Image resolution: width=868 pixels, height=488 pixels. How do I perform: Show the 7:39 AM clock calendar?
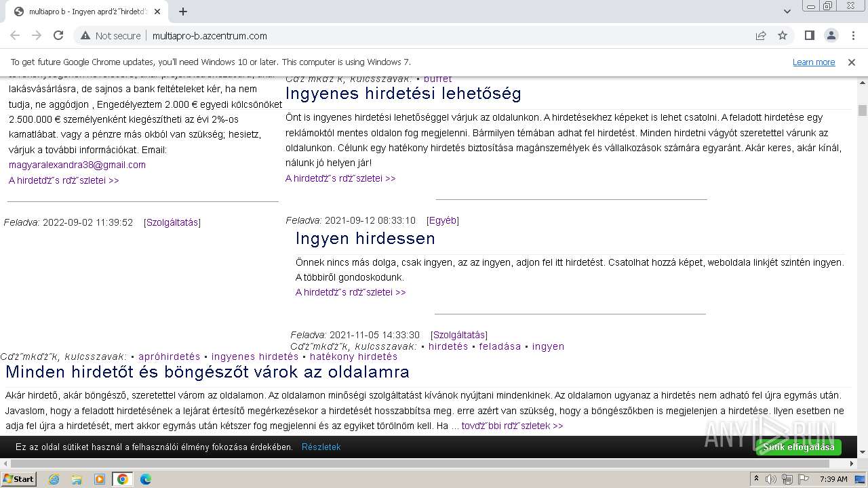click(833, 479)
